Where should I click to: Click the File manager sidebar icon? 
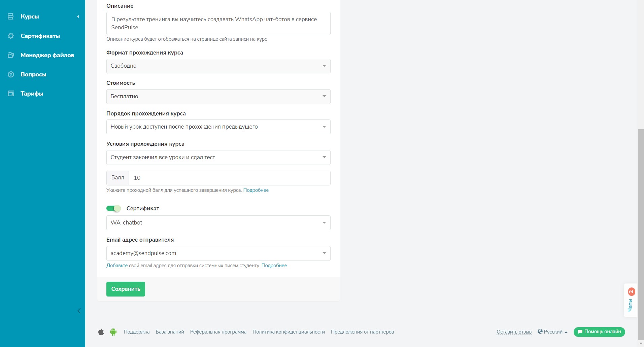pos(11,55)
